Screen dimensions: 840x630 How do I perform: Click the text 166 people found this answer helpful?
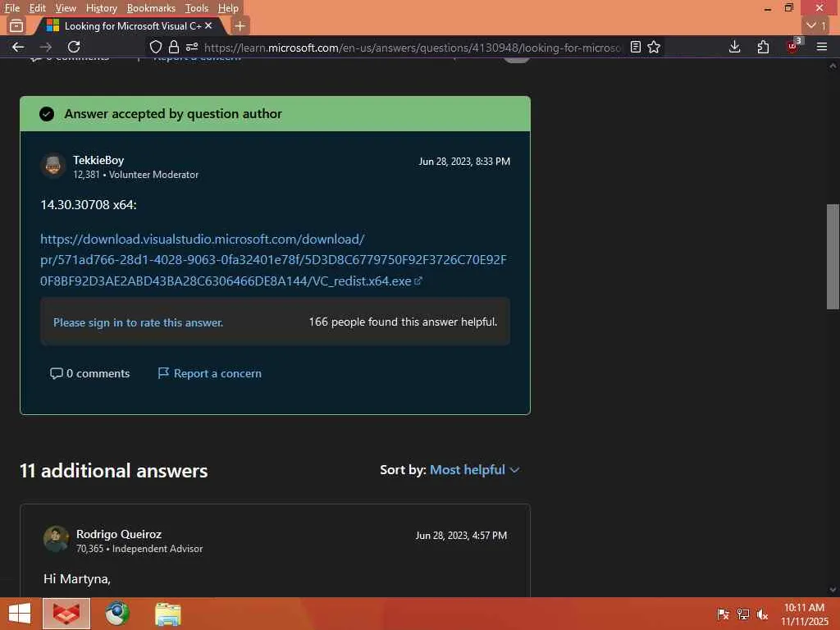(x=403, y=322)
